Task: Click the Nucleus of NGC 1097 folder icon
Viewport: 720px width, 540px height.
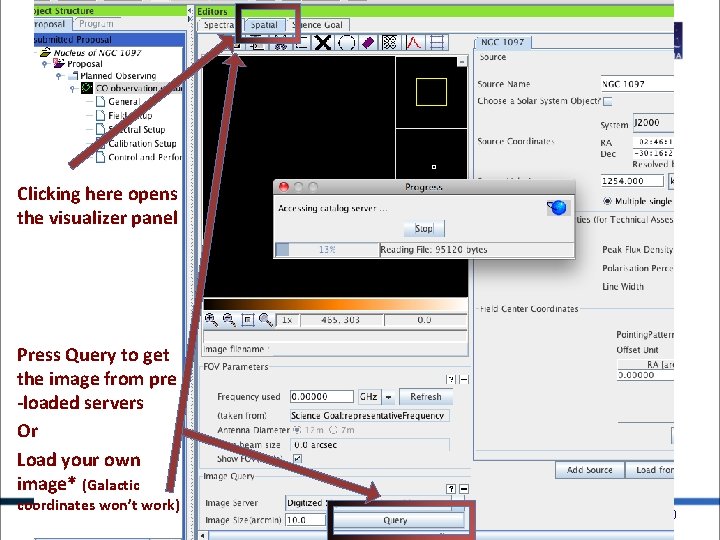Action: click(x=45, y=52)
